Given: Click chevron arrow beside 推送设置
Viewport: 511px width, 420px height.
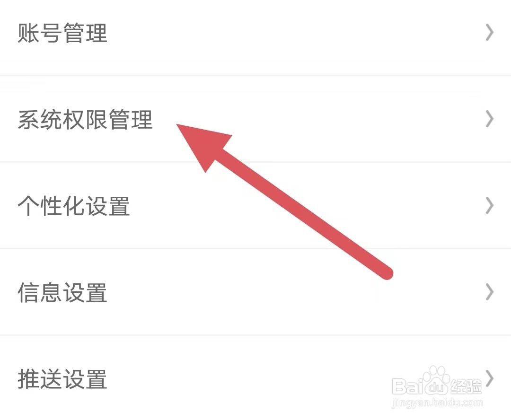Looking at the screenshot, I should (489, 378).
